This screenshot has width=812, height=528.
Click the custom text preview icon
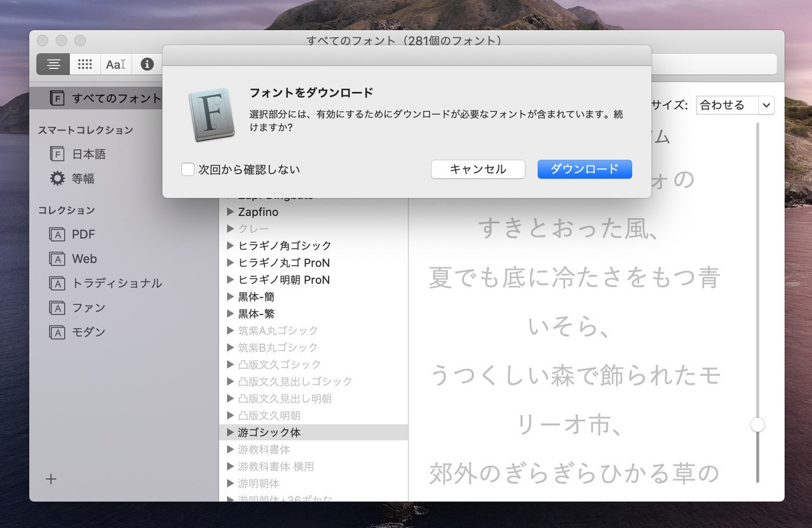(x=115, y=64)
